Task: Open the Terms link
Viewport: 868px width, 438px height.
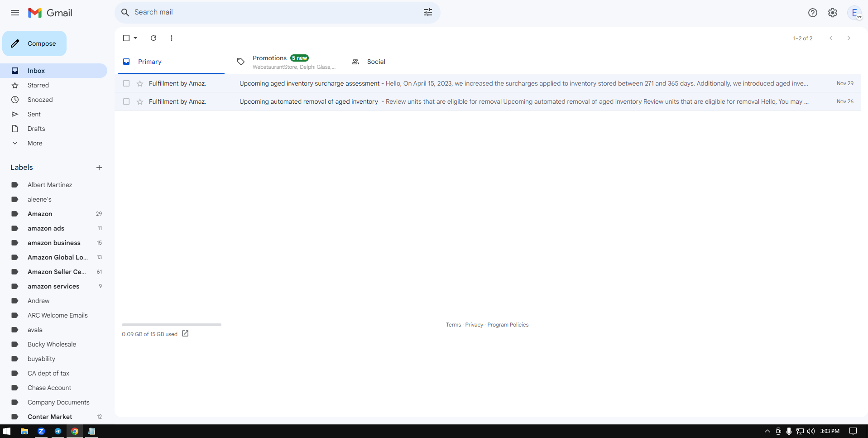Action: (x=453, y=325)
